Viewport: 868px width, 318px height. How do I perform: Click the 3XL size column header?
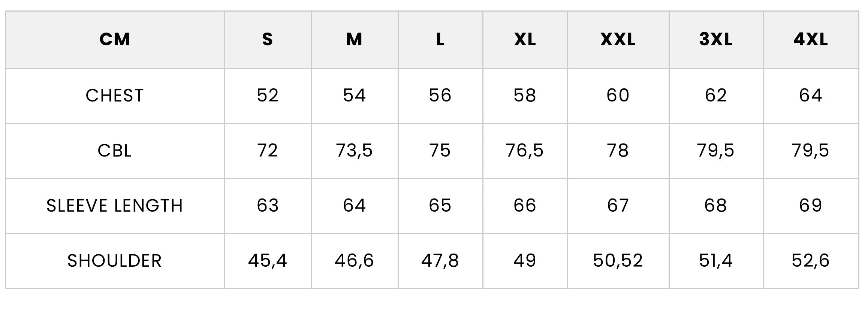716,39
